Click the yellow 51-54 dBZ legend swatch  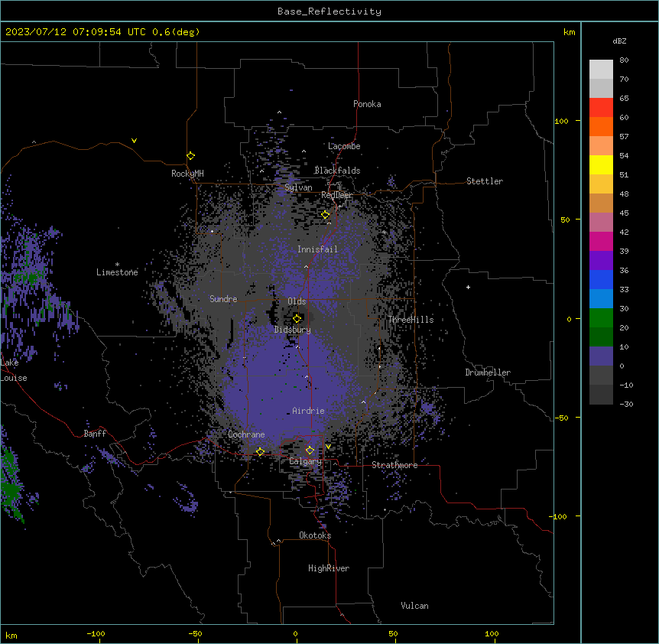tap(601, 164)
